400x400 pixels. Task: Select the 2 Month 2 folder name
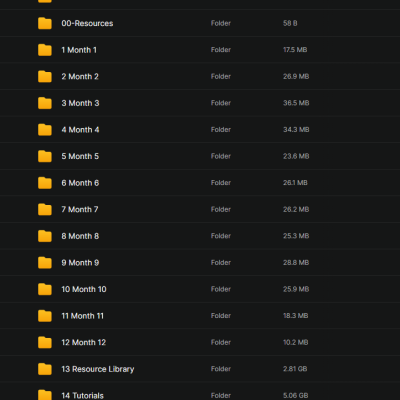(x=80, y=77)
